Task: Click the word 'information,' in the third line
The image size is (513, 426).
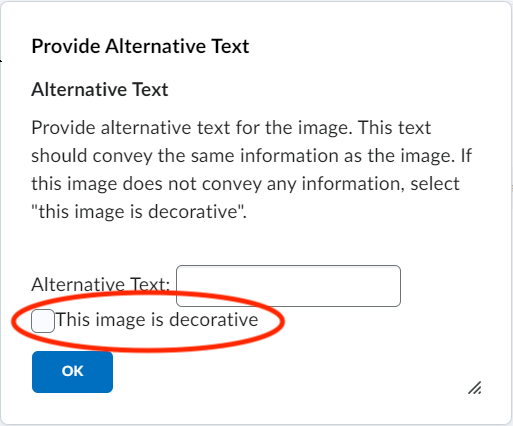Action: click(353, 184)
